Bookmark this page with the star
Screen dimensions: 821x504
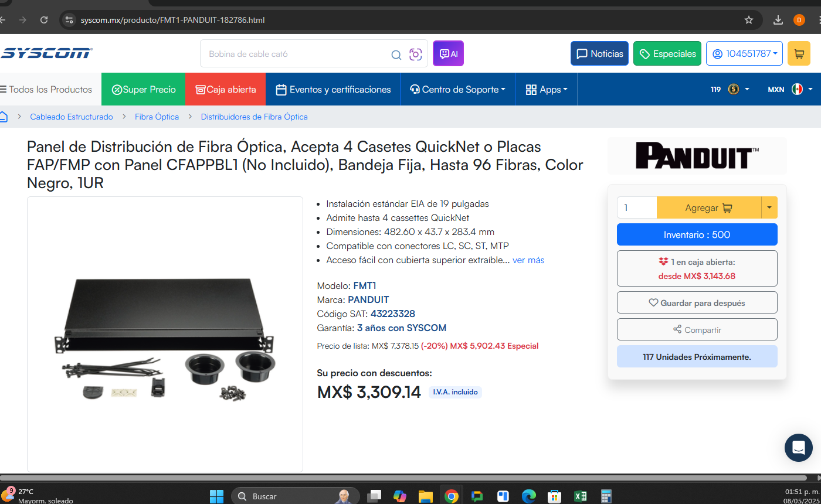[x=749, y=20]
